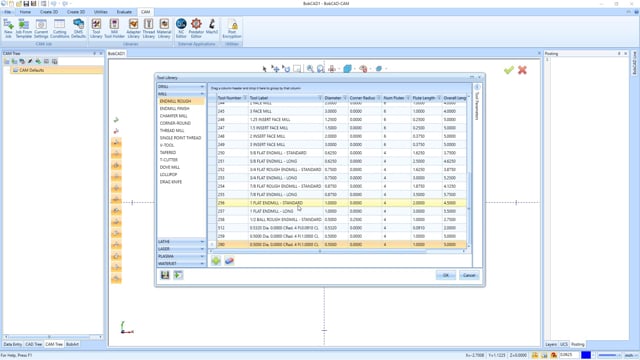Select the arrow pointer tool in viewport toolbar
The width and height of the screenshot is (640, 360).
pyautogui.click(x=264, y=69)
